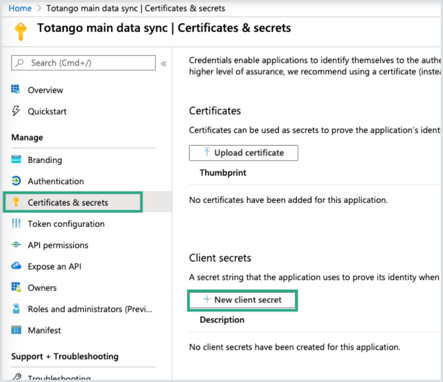
Task: Click the Support + Troubleshooting label
Action: pyautogui.click(x=65, y=356)
